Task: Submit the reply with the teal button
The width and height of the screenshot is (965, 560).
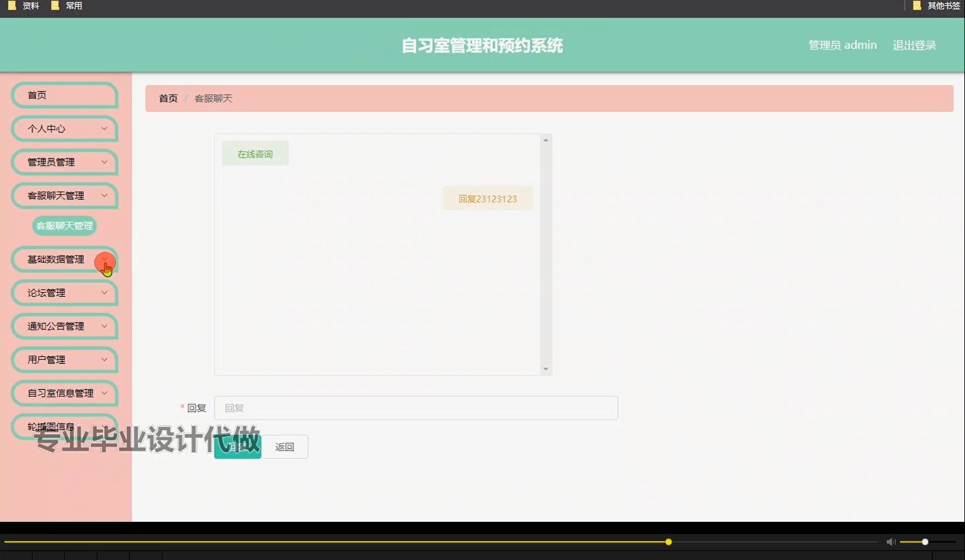Action: click(x=237, y=447)
